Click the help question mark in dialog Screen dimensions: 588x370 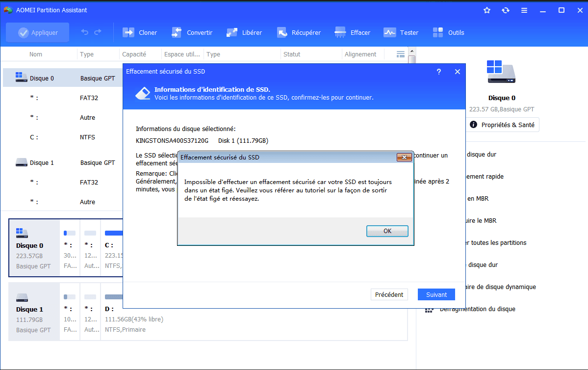(438, 72)
